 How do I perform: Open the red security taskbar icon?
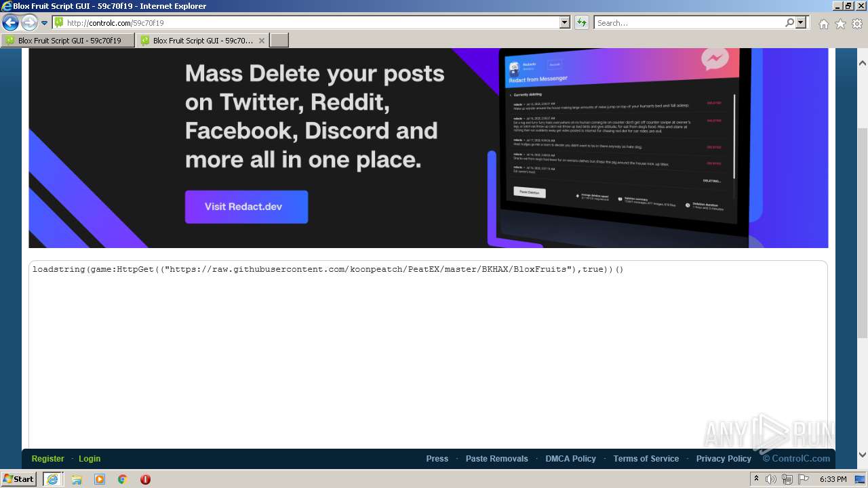(145, 479)
